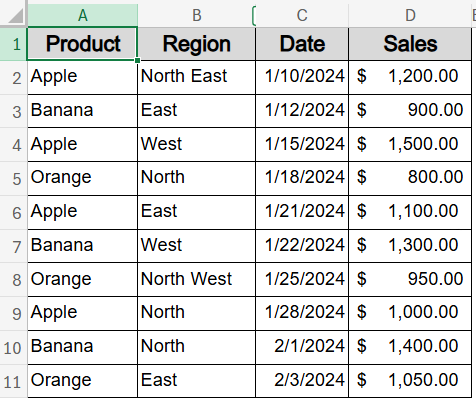This screenshot has height=398, width=476.
Task: Select column D header
Action: (410, 15)
